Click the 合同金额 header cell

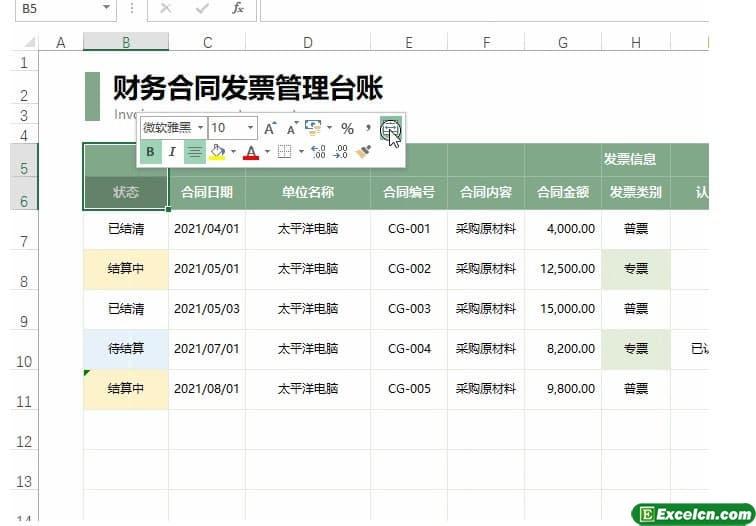(x=563, y=192)
